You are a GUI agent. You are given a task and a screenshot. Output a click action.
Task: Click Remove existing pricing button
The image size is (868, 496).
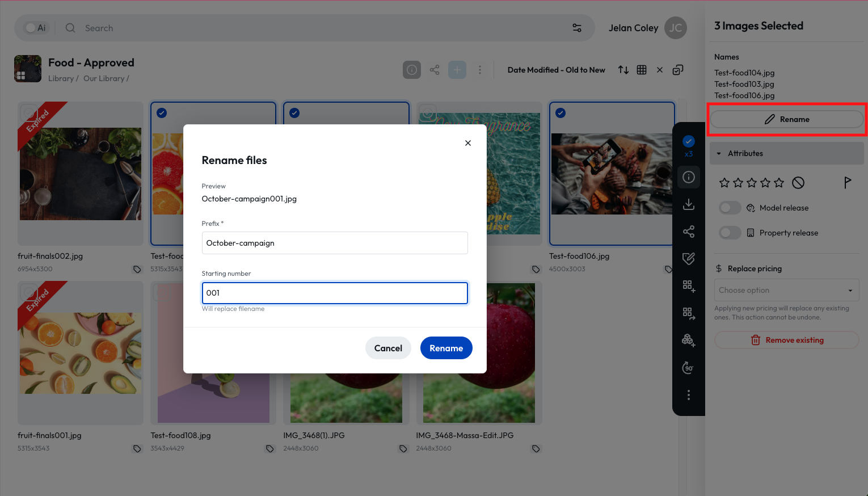click(787, 340)
